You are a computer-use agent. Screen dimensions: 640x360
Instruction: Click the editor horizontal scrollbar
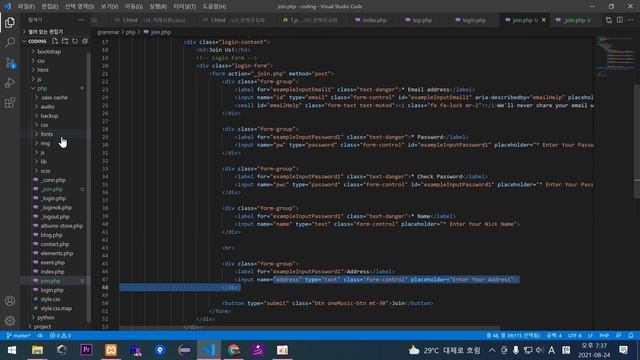click(x=309, y=328)
